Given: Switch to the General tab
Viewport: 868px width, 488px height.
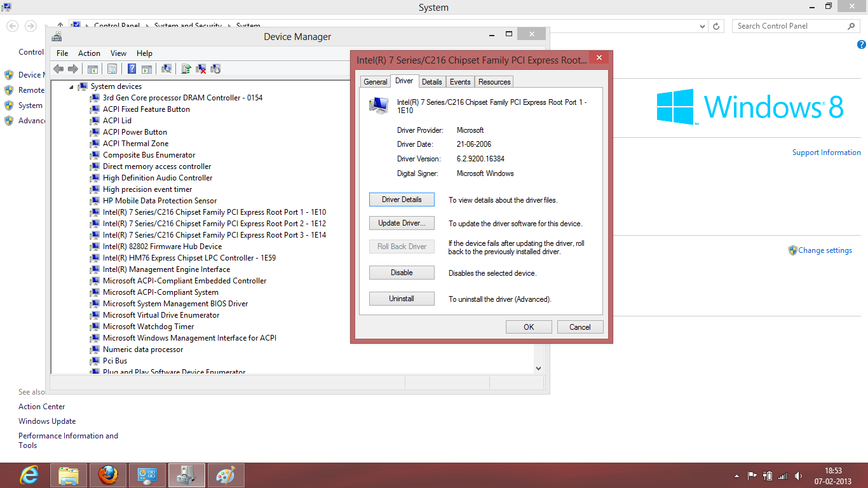Looking at the screenshot, I should coord(376,82).
